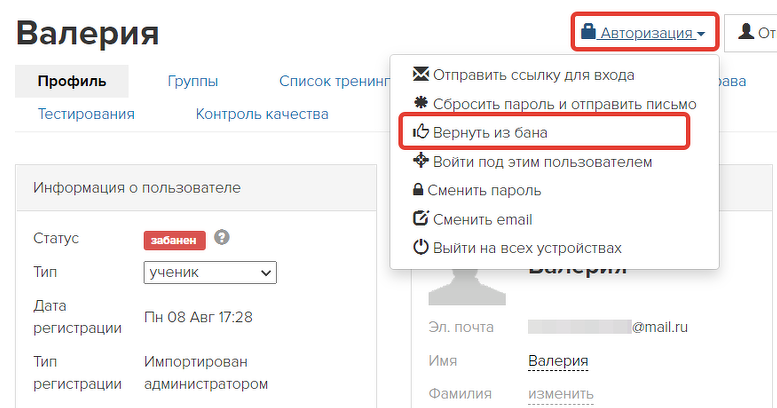Click the @mail.ru email address text
The width and height of the screenshot is (777, 408).
click(660, 327)
